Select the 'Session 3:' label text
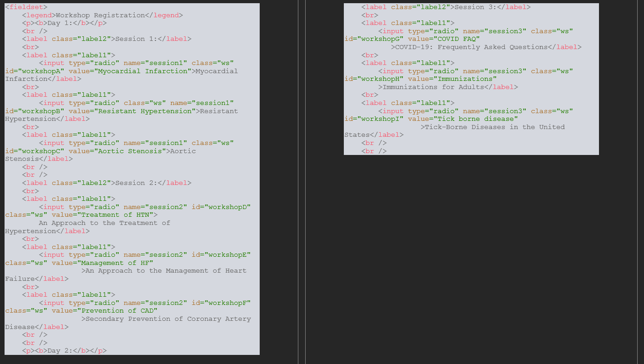 click(476, 7)
